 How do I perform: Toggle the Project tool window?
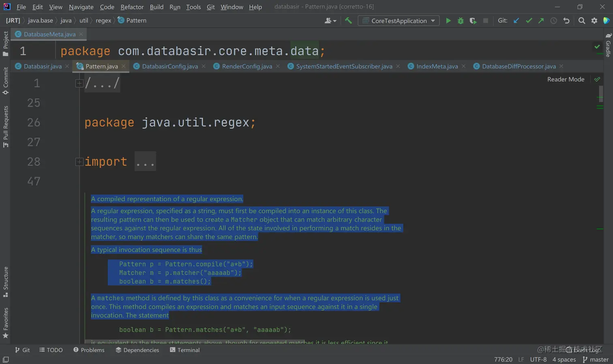point(6,44)
